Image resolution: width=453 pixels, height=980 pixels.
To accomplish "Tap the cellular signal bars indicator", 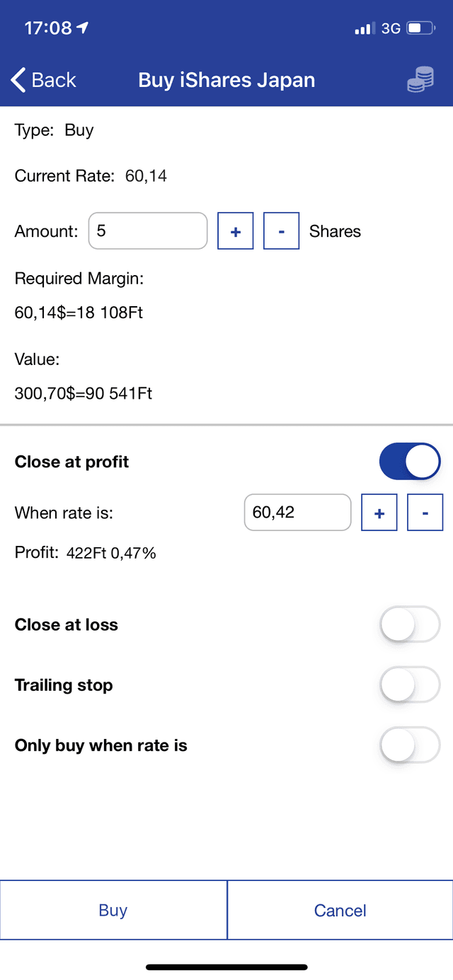I will click(363, 28).
